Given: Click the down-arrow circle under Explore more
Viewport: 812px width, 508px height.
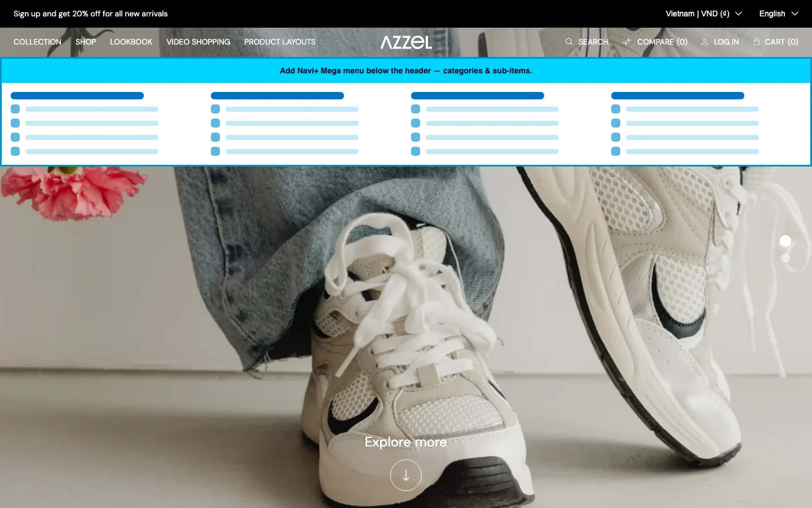Looking at the screenshot, I should (406, 475).
